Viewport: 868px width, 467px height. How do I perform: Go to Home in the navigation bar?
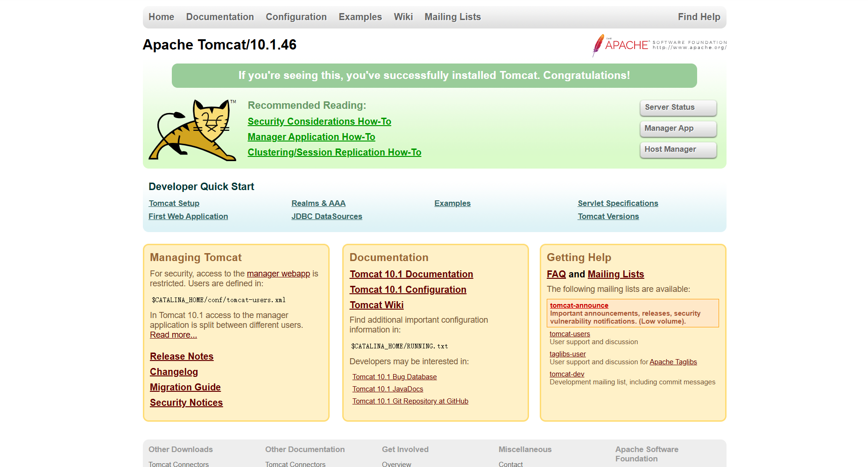(161, 17)
